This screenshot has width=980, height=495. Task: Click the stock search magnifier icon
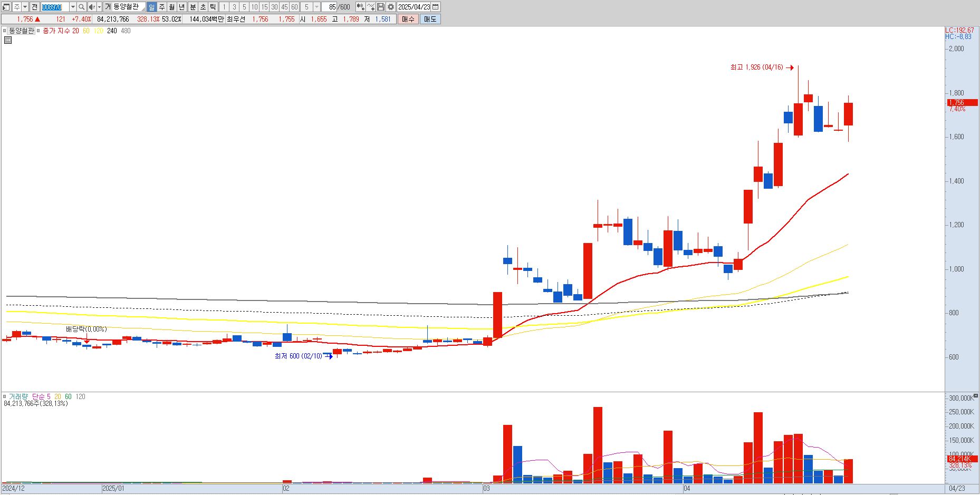click(82, 7)
